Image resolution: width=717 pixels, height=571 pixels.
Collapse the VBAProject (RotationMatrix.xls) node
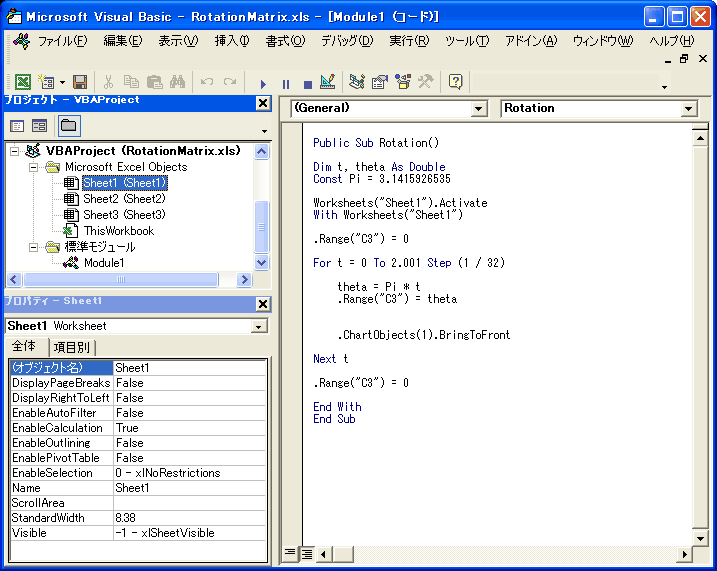pos(15,151)
